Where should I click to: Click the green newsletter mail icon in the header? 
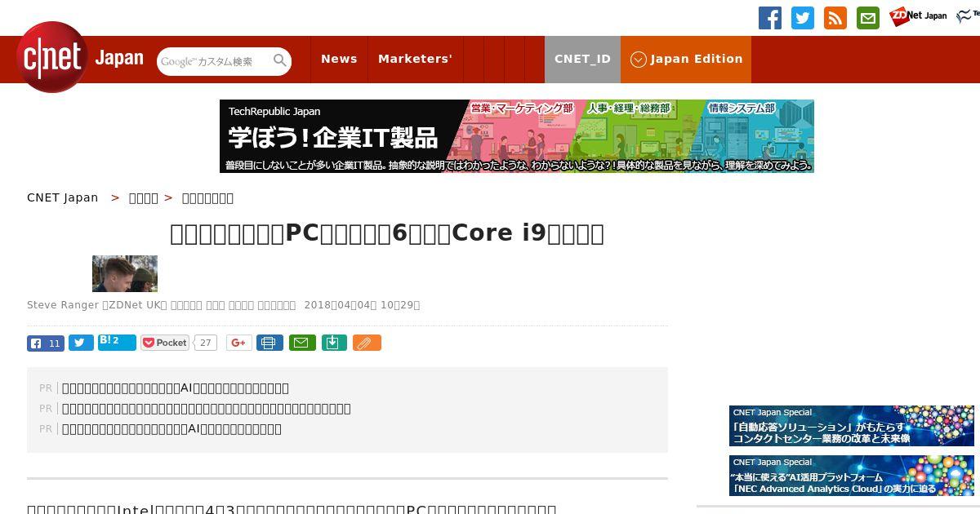pyautogui.click(x=868, y=18)
